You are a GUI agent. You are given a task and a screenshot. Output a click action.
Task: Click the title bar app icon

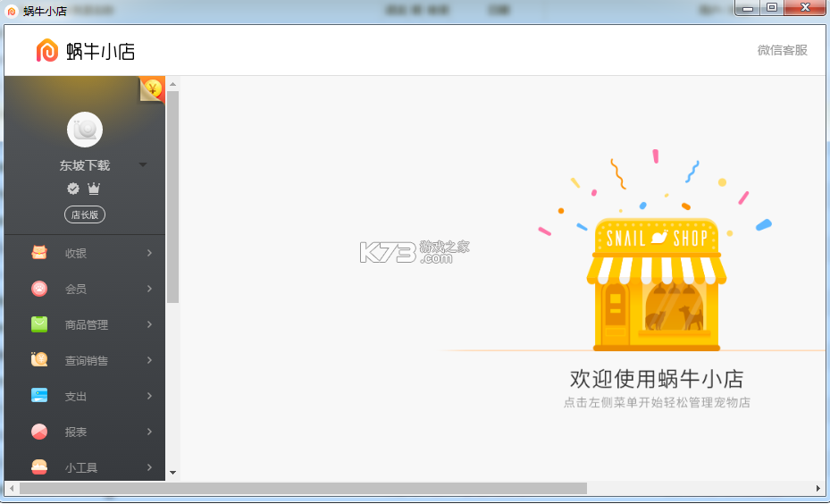point(12,11)
